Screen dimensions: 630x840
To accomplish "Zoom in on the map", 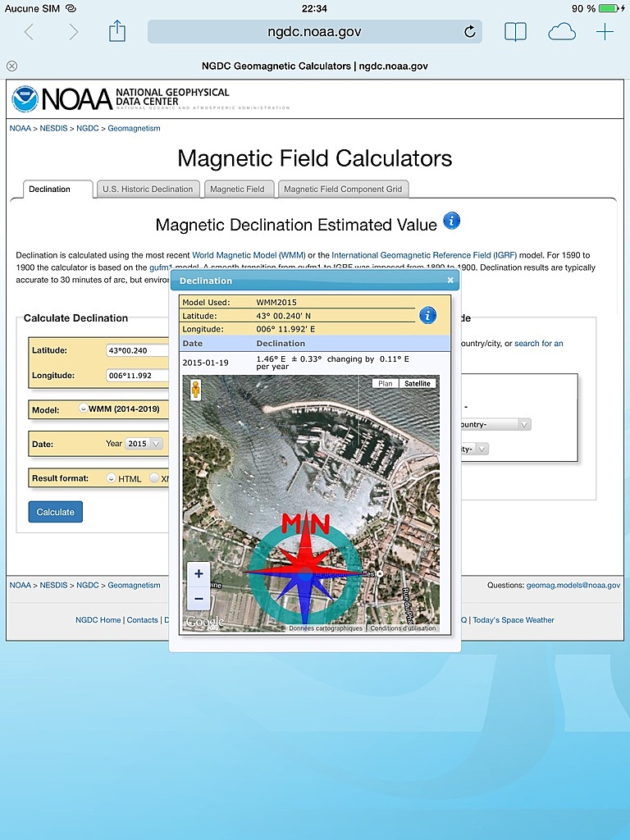I will pyautogui.click(x=199, y=573).
